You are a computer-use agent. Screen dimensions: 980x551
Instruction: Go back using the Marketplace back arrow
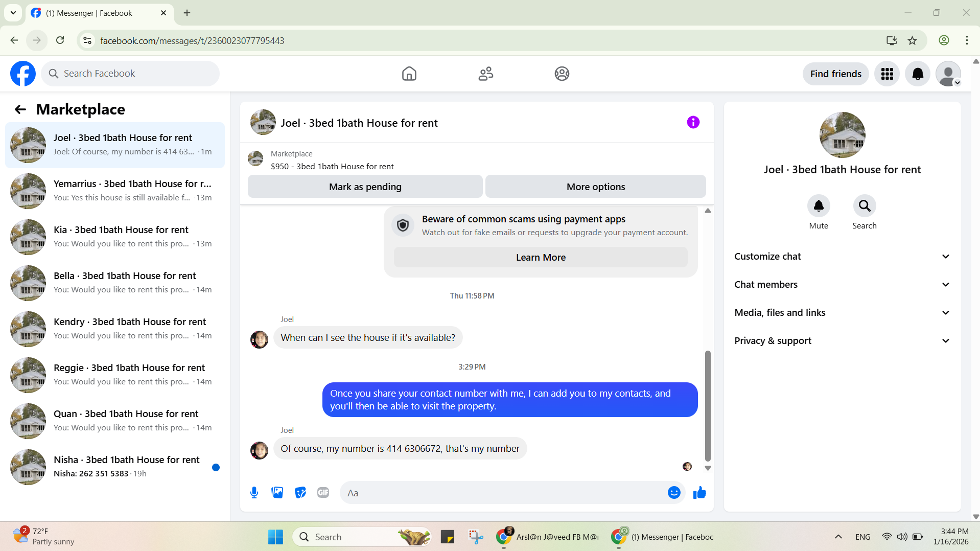tap(20, 109)
